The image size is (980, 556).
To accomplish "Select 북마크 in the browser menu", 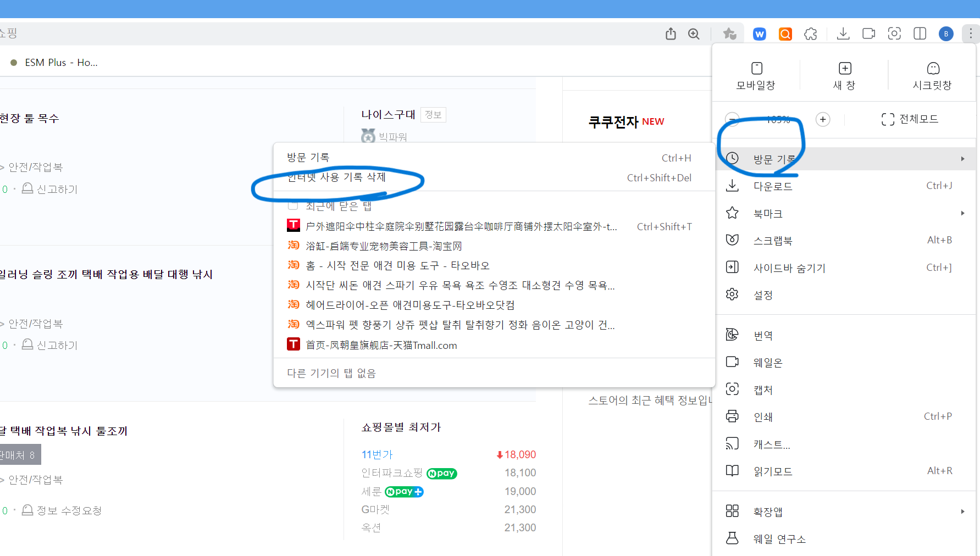I will click(x=845, y=213).
